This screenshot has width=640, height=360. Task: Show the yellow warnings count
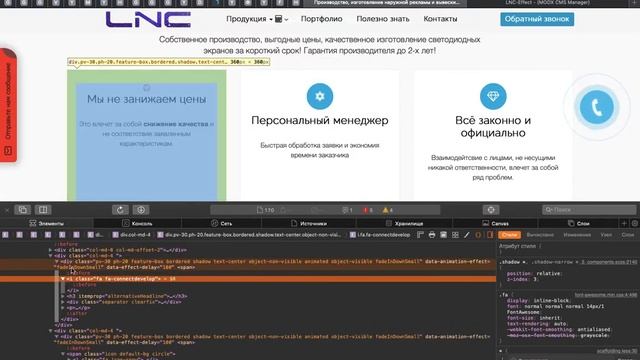(x=388, y=210)
